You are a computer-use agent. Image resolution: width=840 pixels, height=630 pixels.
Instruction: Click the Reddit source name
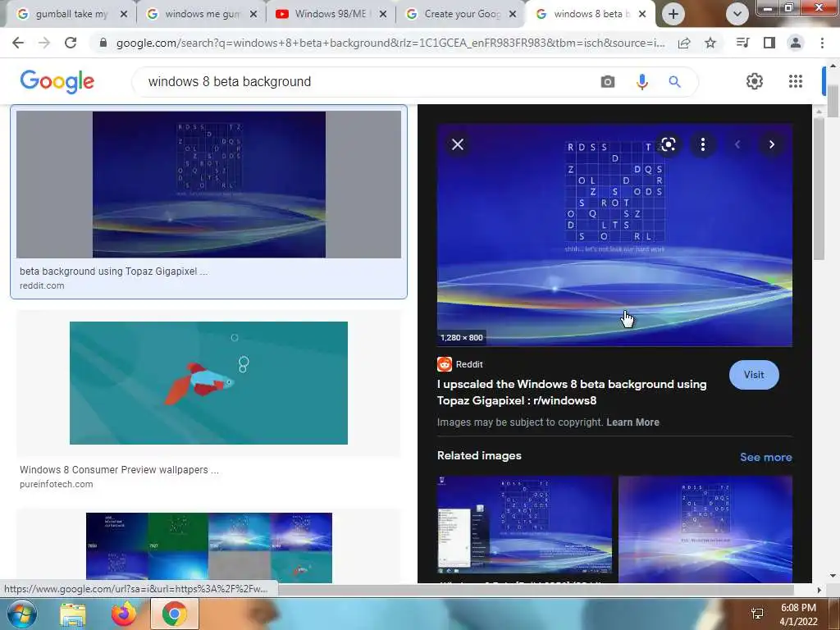pyautogui.click(x=469, y=364)
